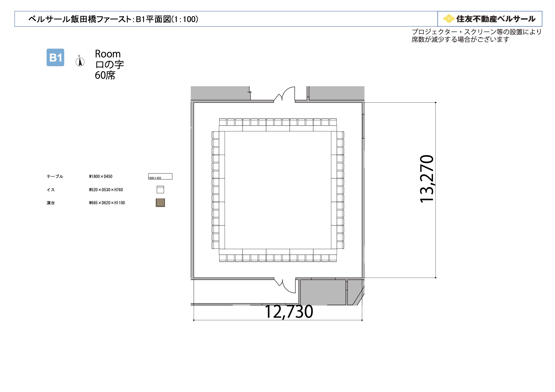Image resolution: width=555 pixels, height=392 pixels.
Task: Click the 'W665×D620×H1100' podium dimensions
Action: [107, 203]
